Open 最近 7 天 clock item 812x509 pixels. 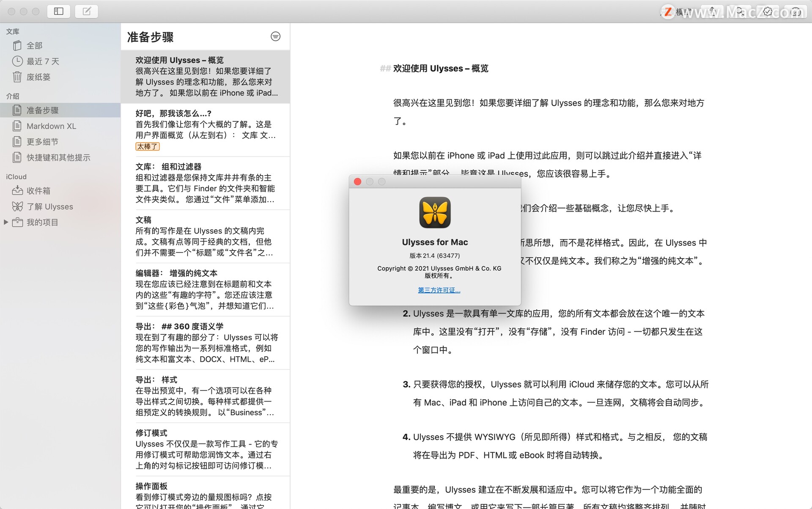60,61
